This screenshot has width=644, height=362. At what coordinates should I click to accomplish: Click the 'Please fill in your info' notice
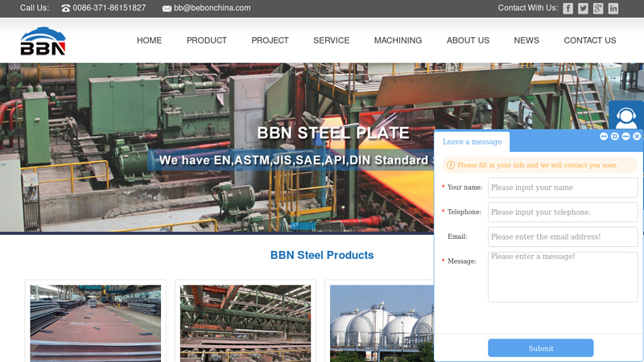539,165
